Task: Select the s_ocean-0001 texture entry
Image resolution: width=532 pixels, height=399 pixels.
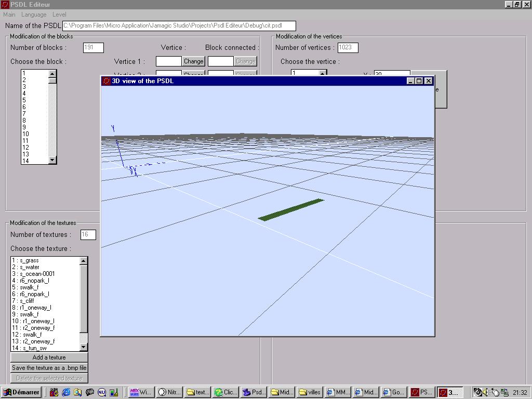Action: click(x=36, y=274)
